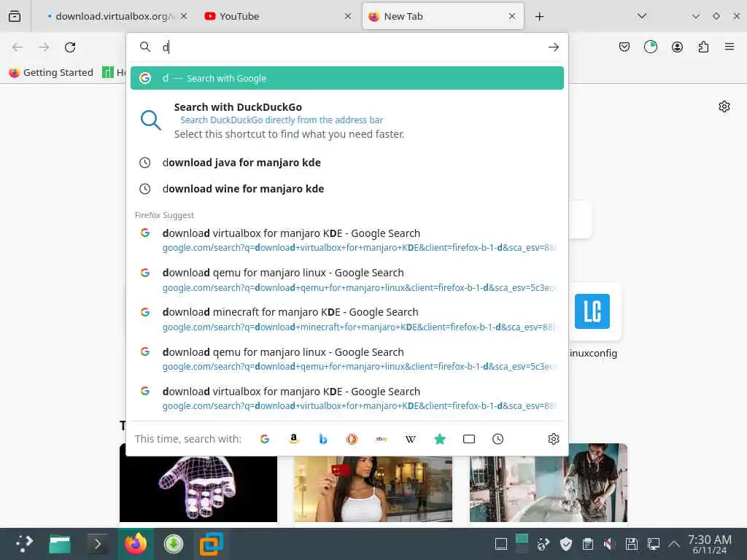
Task: Search this time with Amazon icon
Action: click(294, 438)
